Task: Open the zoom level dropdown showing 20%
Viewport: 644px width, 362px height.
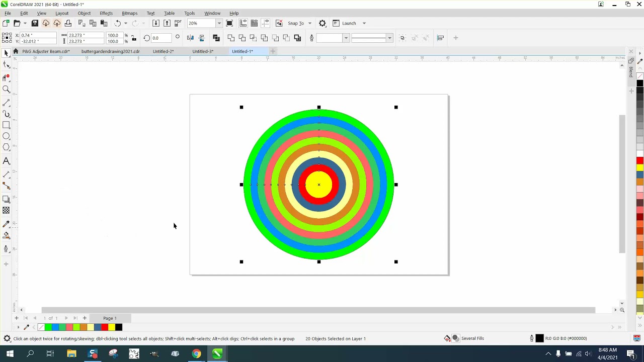Action: pyautogui.click(x=219, y=23)
